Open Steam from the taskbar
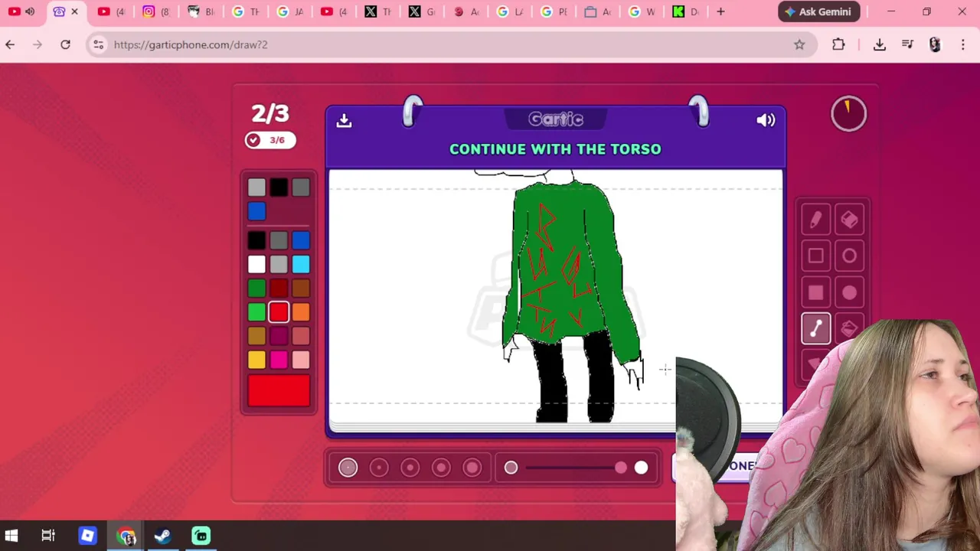980x551 pixels. [162, 536]
